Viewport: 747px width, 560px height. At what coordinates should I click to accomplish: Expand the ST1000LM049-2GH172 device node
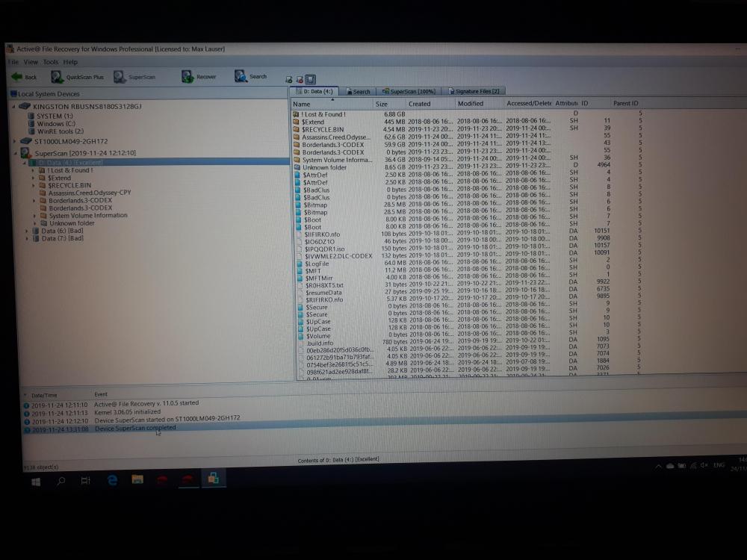click(15, 141)
